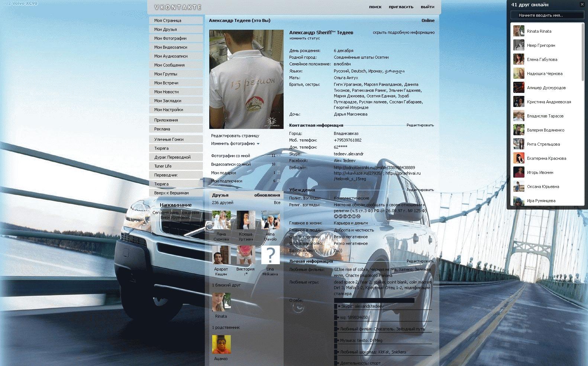Click Алишер Дусмуродов's avatar

pos(519,87)
